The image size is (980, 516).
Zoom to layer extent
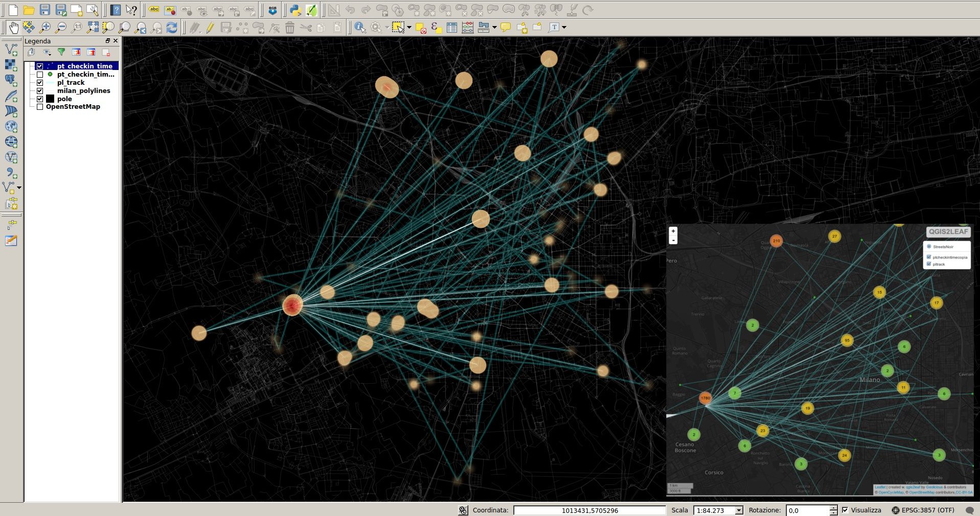[x=124, y=27]
